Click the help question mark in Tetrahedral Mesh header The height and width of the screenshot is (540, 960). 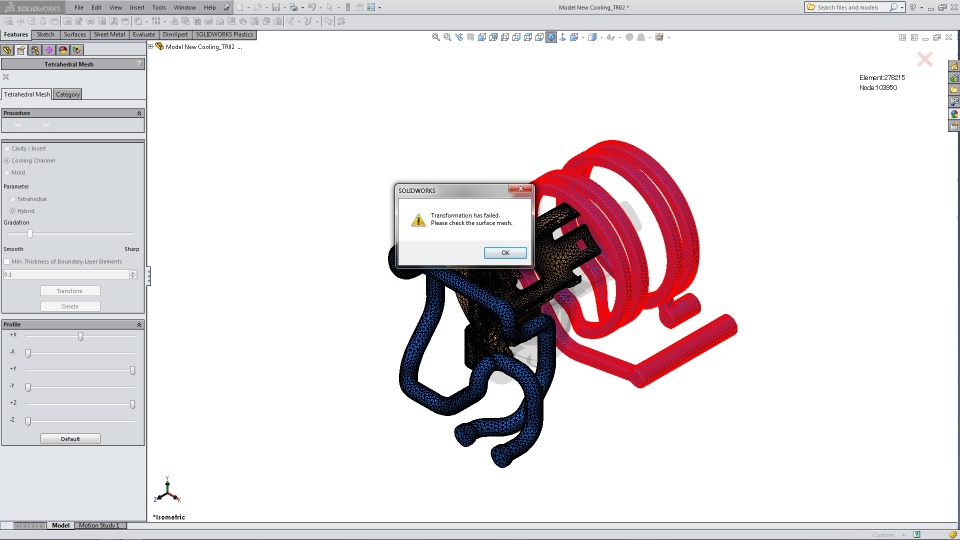(139, 64)
